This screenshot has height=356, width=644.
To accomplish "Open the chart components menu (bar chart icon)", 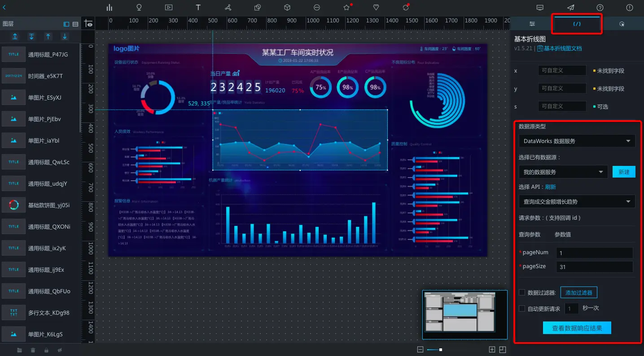I will tap(109, 7).
